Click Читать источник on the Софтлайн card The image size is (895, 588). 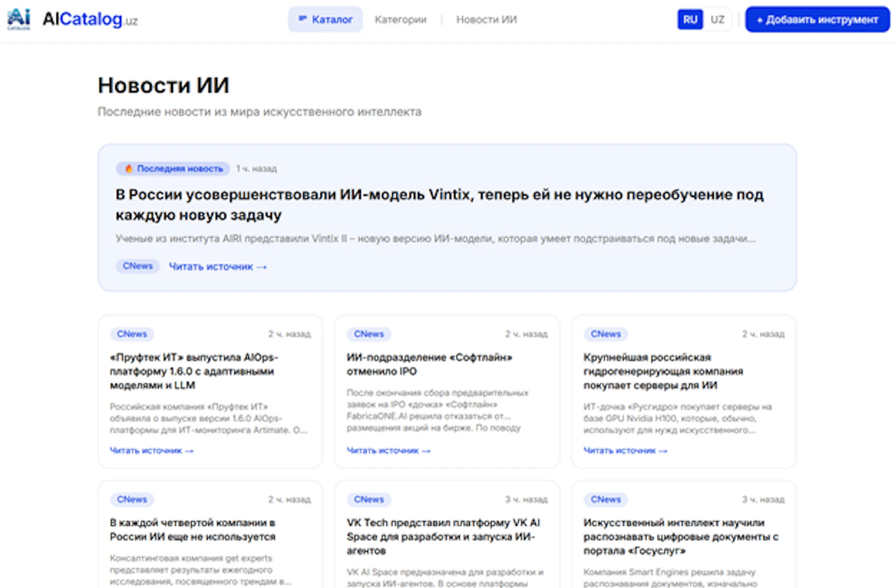pyautogui.click(x=389, y=450)
